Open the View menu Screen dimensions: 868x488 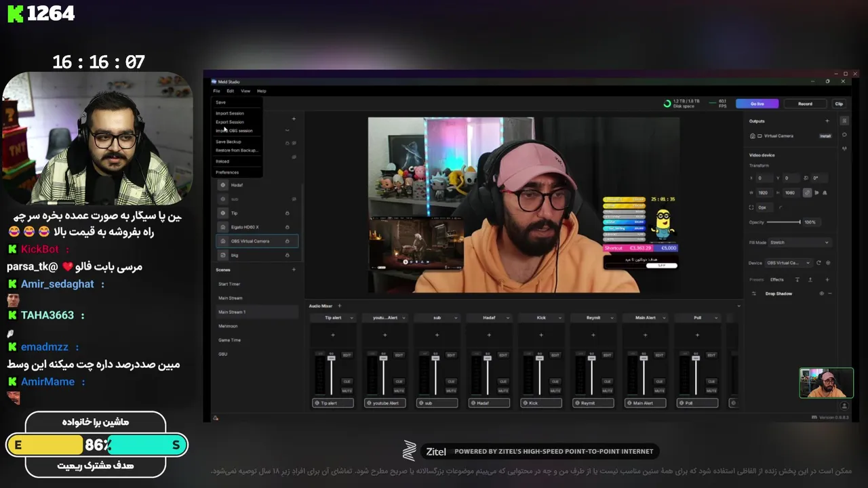tap(245, 91)
